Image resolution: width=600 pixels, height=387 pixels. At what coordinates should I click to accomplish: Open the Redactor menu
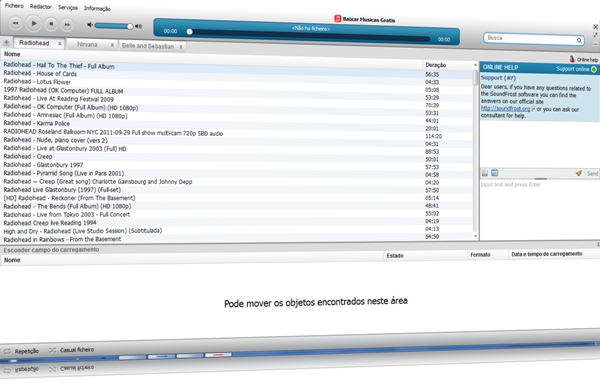(x=41, y=7)
